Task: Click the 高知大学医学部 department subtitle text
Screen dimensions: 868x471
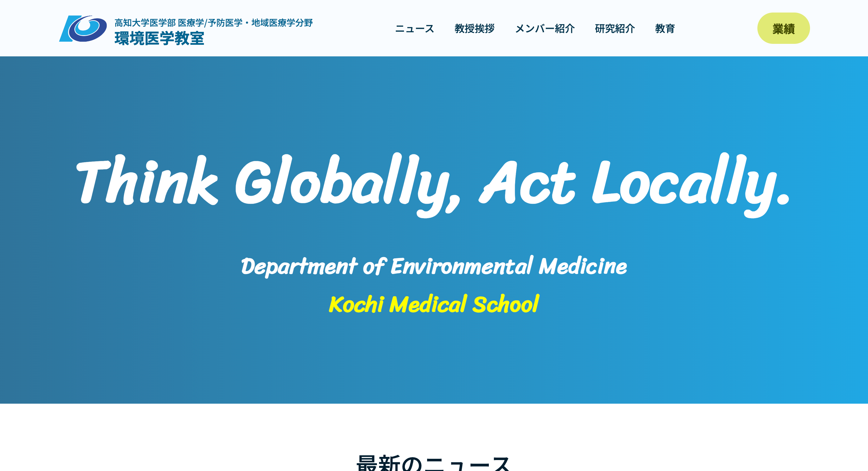Action: [214, 23]
